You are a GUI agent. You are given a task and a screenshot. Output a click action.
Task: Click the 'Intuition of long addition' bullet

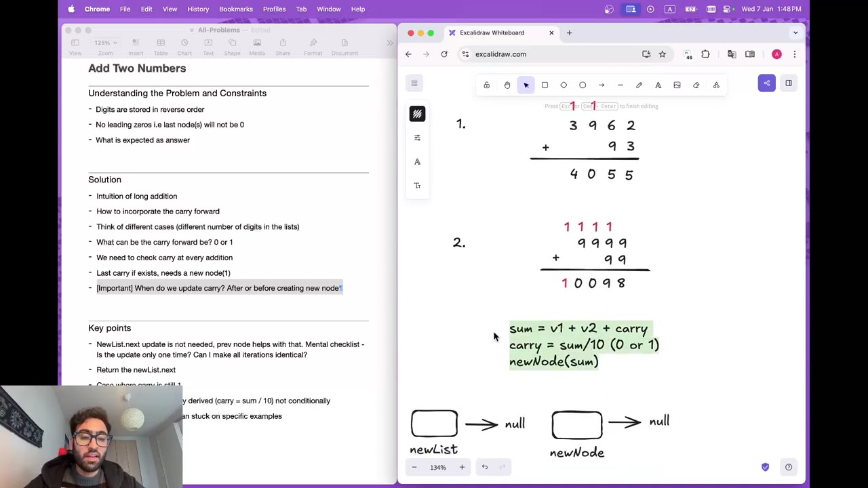136,196
